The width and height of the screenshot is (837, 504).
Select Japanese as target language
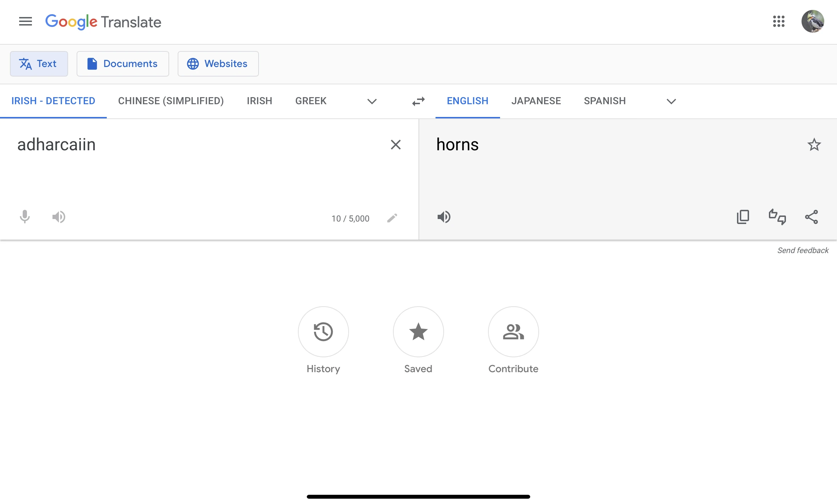tap(536, 101)
